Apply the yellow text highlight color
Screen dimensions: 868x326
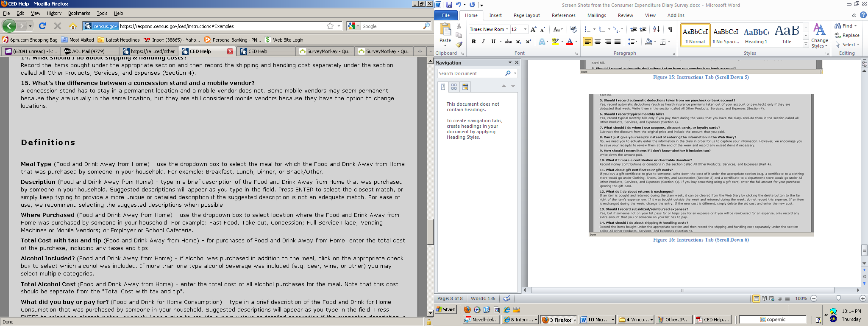[x=555, y=42]
